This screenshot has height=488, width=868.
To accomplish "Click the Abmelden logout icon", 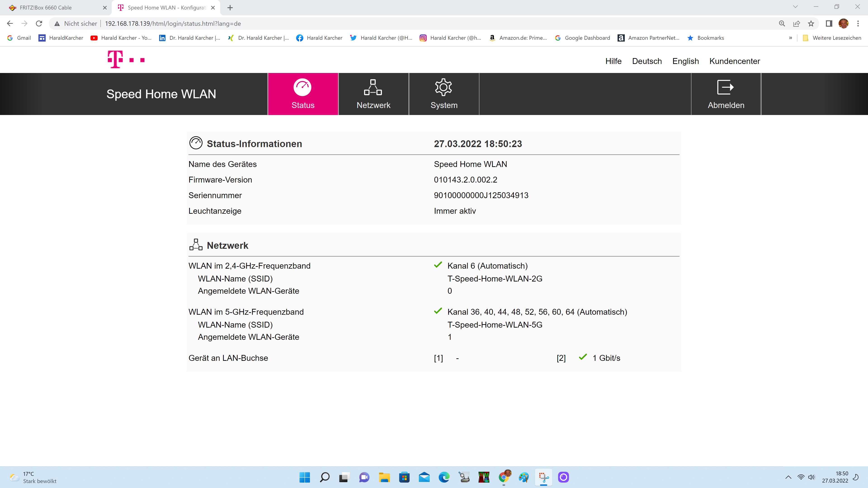I will click(x=725, y=88).
